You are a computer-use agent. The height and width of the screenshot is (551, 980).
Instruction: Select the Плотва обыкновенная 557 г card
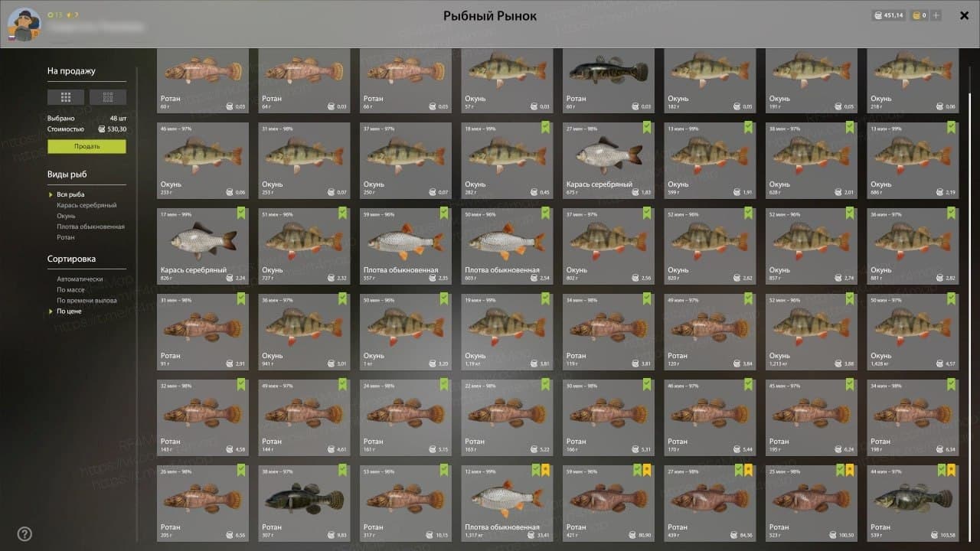click(406, 246)
